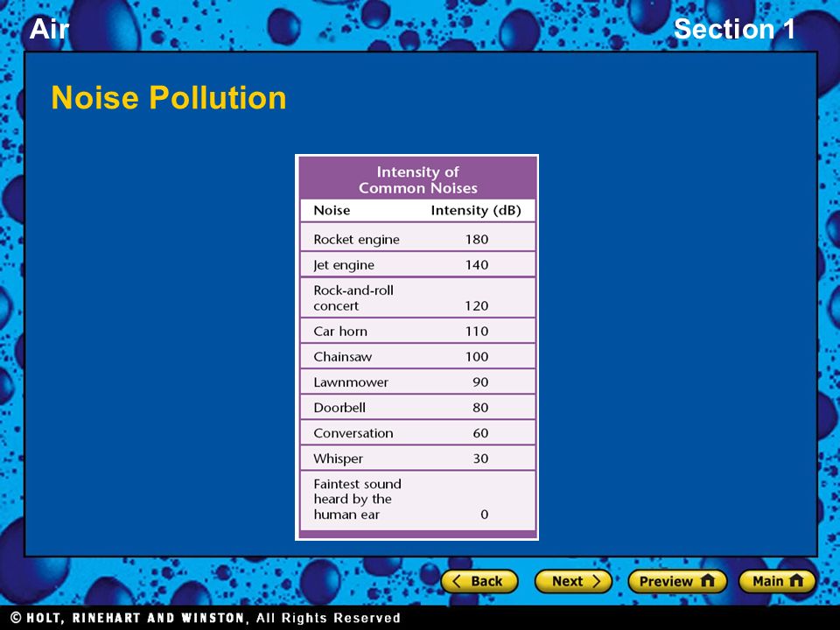840x630 pixels.
Task: Click the 120 intensity value
Action: (477, 305)
